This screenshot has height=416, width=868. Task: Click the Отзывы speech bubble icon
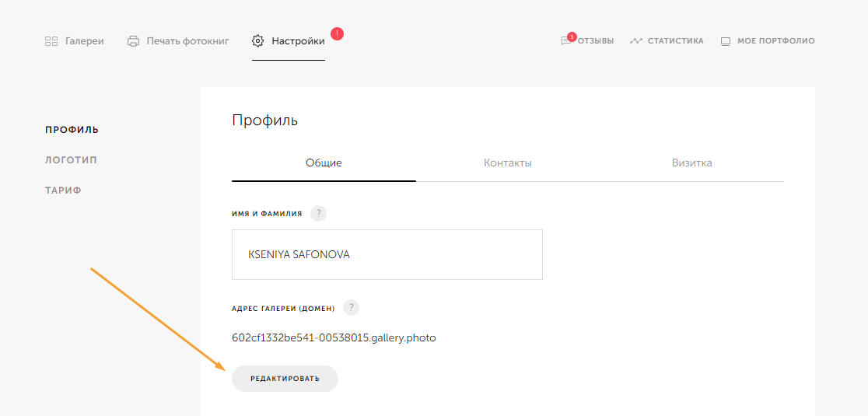566,41
